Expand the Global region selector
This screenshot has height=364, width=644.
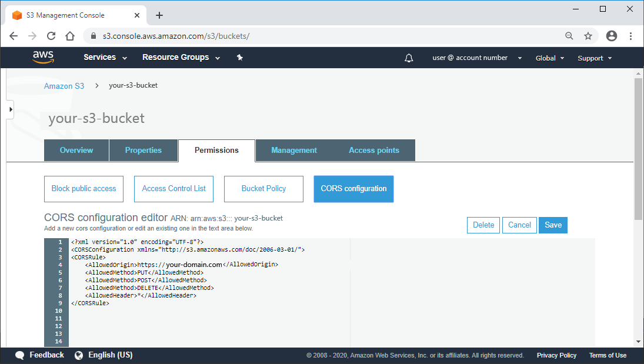549,58
